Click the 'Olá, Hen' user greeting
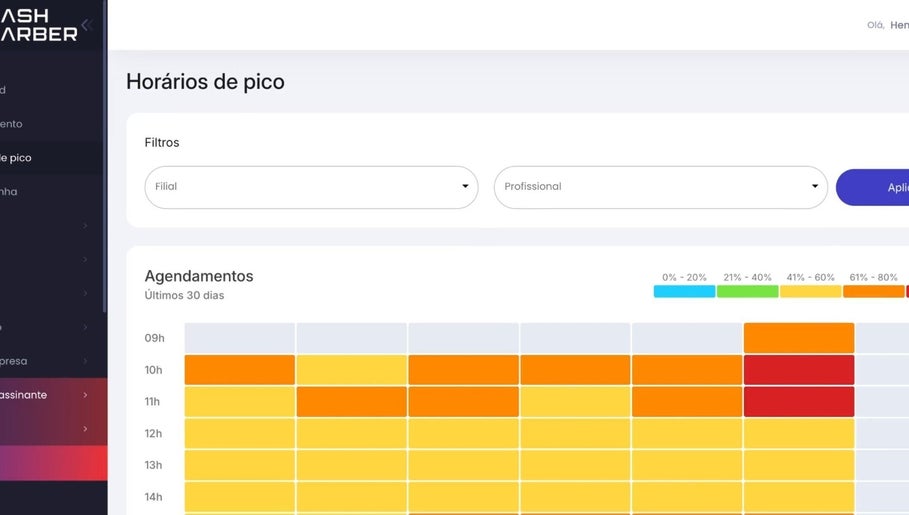Viewport: 909px width, 515px height. tap(887, 25)
